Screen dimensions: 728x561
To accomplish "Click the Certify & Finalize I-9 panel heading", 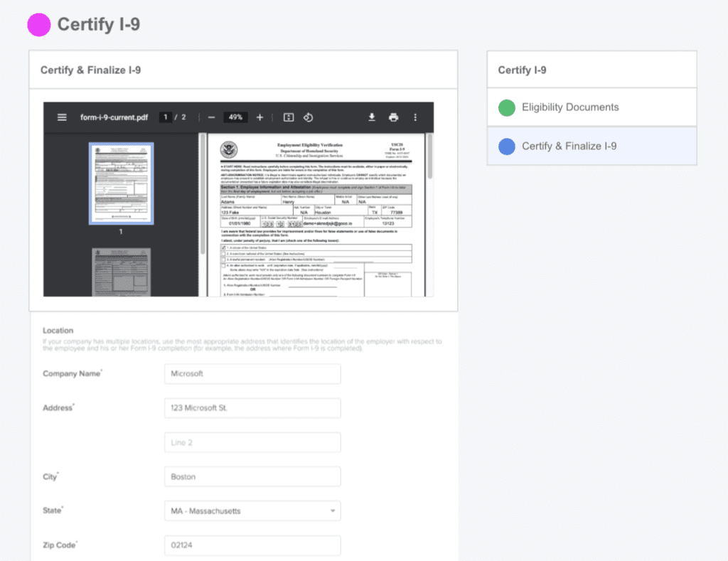I will [90, 70].
